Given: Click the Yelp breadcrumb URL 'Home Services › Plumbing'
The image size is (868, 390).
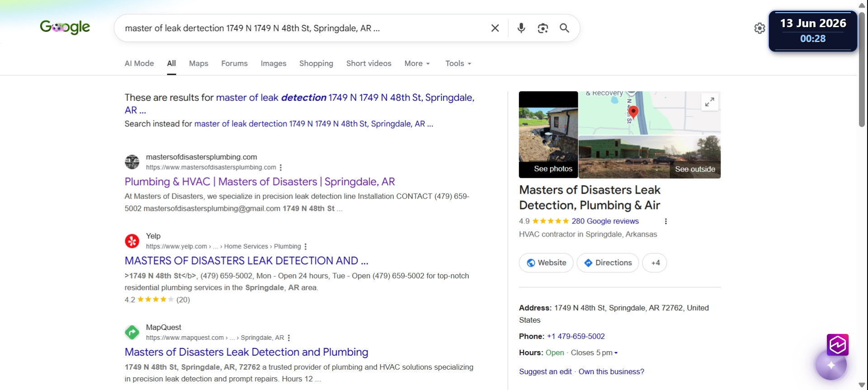Looking at the screenshot, I should pyautogui.click(x=263, y=247).
